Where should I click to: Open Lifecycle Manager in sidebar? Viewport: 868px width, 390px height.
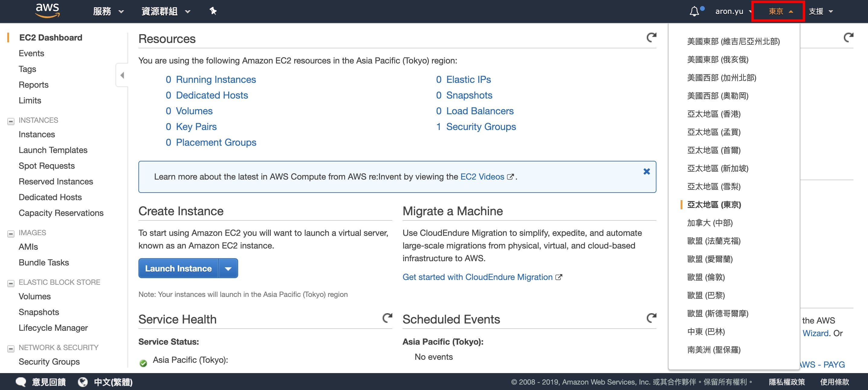point(53,328)
